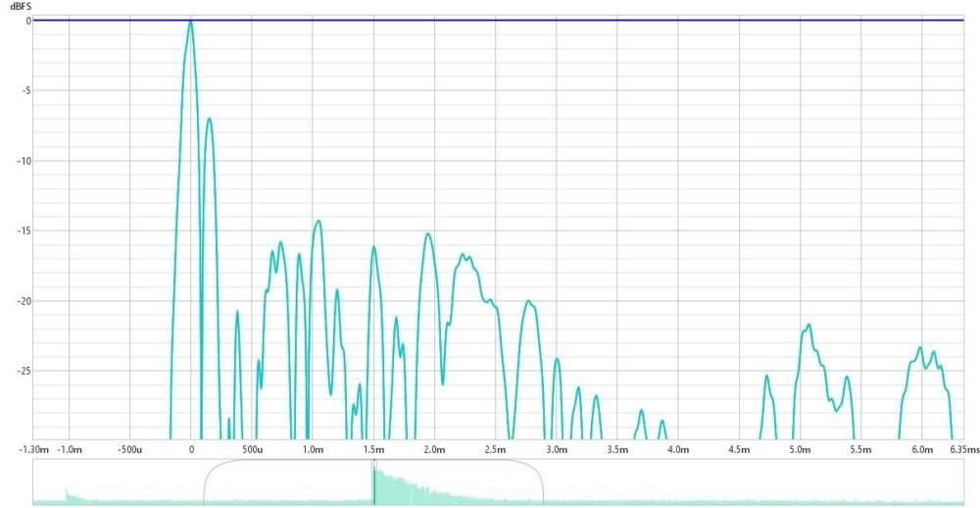This screenshot has height=508, width=980.
Task: Click the 6.35ms end label on the time axis
Action: pyautogui.click(x=963, y=450)
